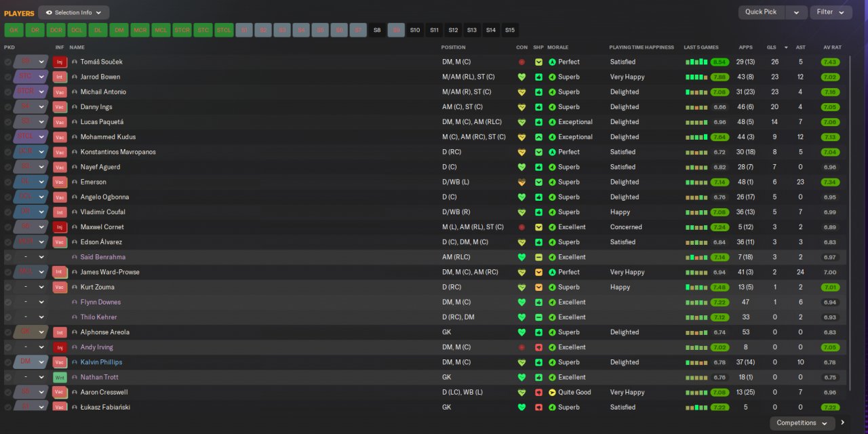This screenshot has width=868, height=434.
Task: Toggle the picked checkmark for Danny Ings
Action: click(x=8, y=107)
